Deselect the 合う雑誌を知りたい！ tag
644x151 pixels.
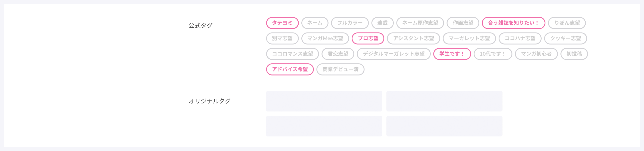[x=513, y=23]
